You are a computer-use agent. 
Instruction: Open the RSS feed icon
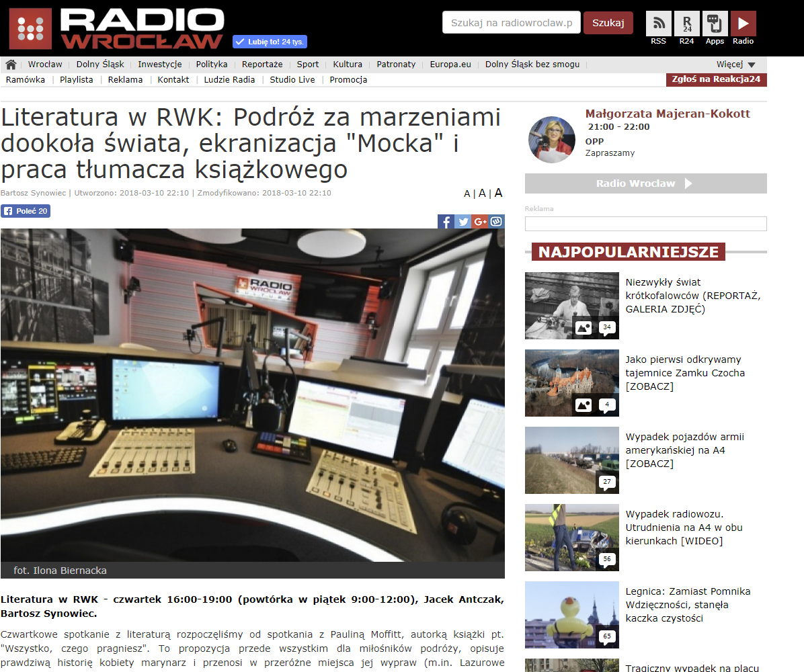point(658,24)
